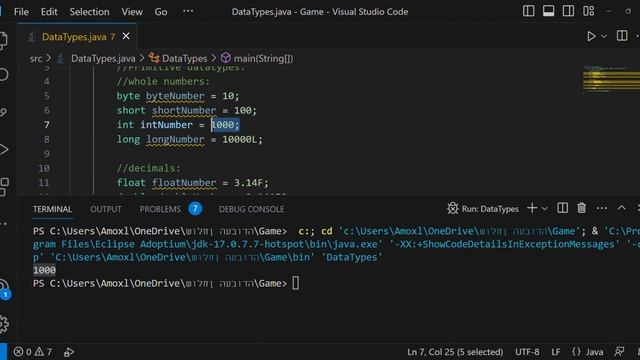Open the Edit menu

49,12
